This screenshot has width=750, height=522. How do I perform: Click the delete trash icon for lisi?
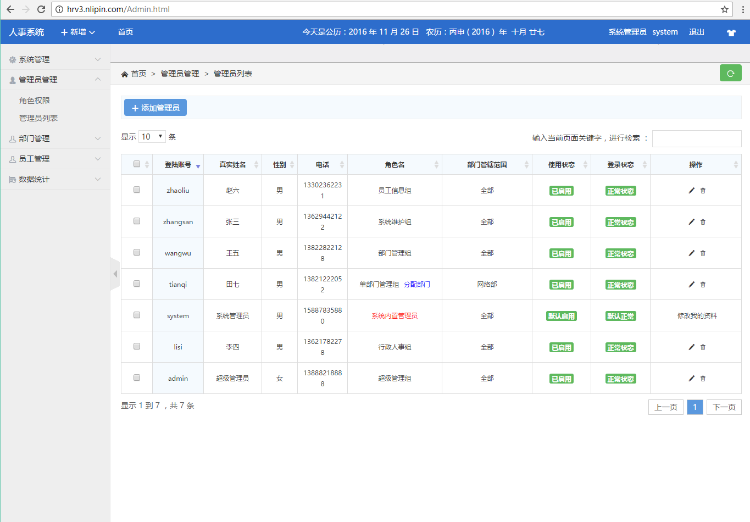click(x=703, y=347)
